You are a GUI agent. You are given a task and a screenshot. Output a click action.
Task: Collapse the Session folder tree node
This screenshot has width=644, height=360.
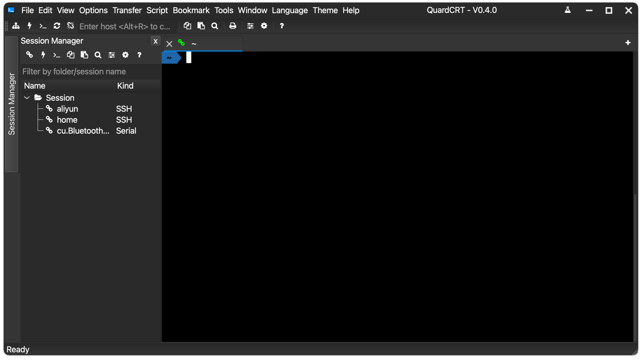(x=27, y=98)
